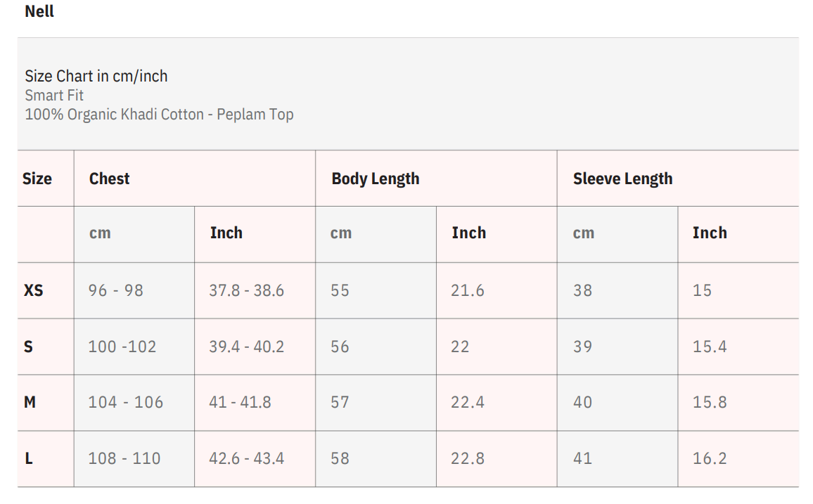Select the XS size row label

click(34, 290)
